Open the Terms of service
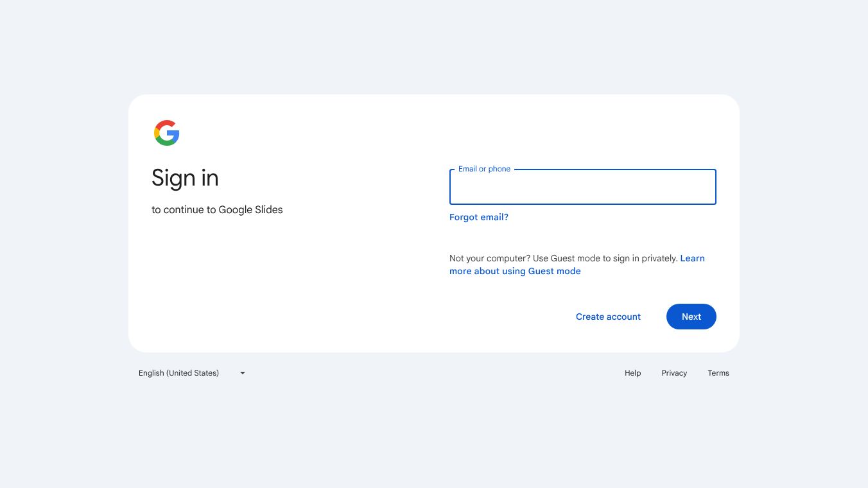 point(718,373)
